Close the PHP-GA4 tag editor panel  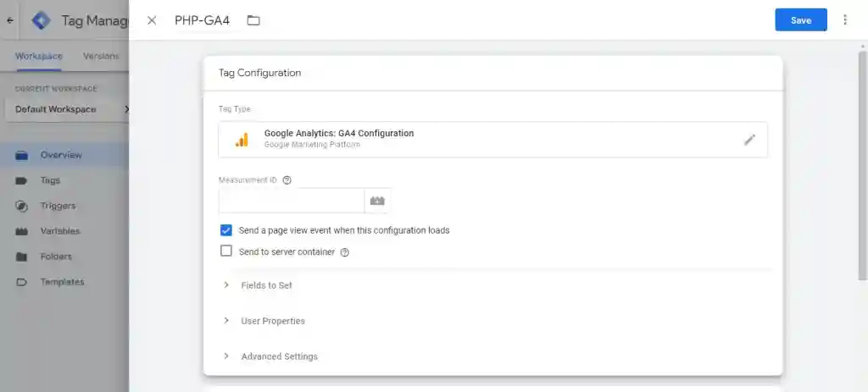pyautogui.click(x=152, y=20)
